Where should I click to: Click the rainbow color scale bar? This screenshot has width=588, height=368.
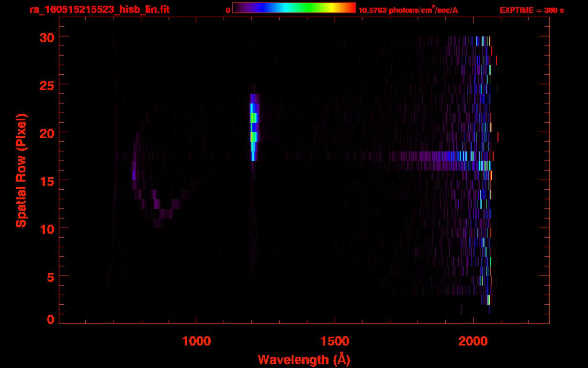coord(294,8)
